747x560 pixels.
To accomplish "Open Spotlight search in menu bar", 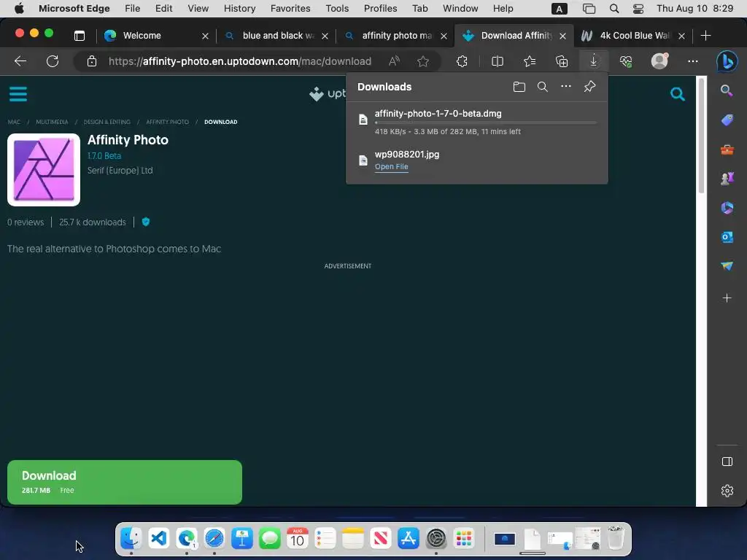I will (614, 9).
